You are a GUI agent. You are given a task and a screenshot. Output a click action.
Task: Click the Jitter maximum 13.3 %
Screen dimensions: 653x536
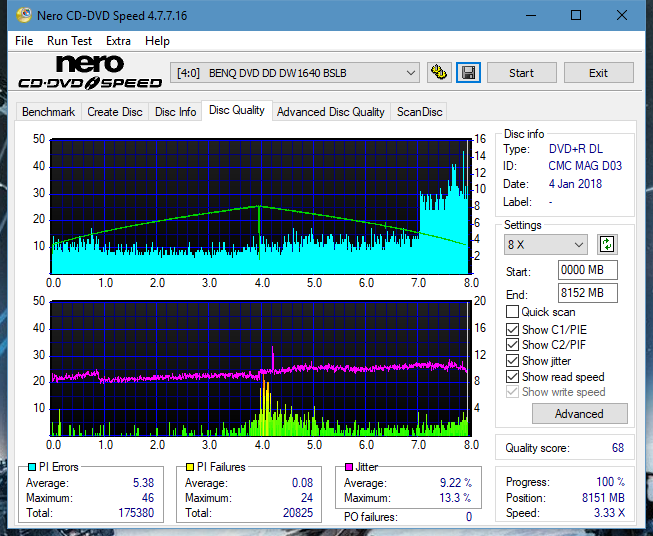456,498
